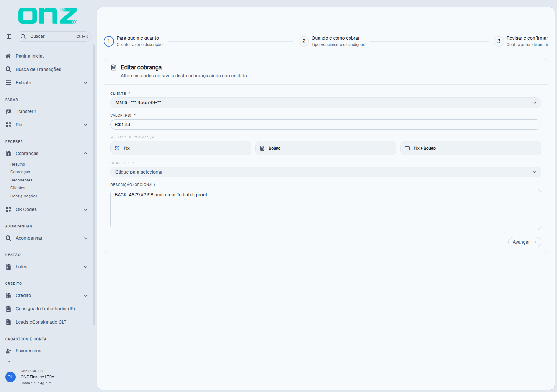
Task: Click the ONZ logo
Action: coord(48,16)
